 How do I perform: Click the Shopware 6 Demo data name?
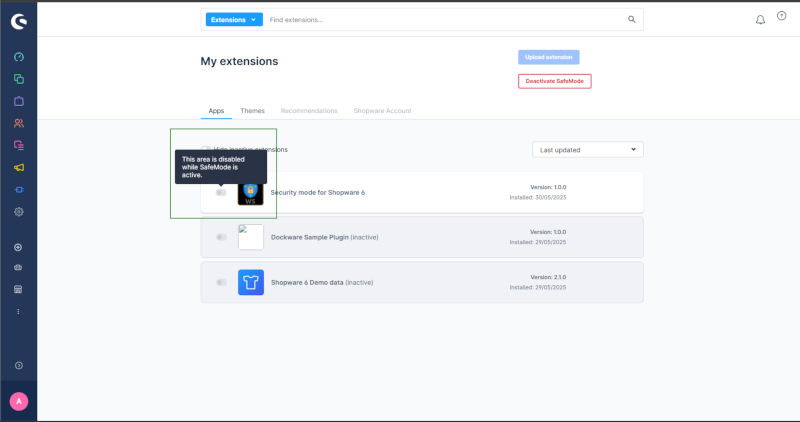coord(307,282)
